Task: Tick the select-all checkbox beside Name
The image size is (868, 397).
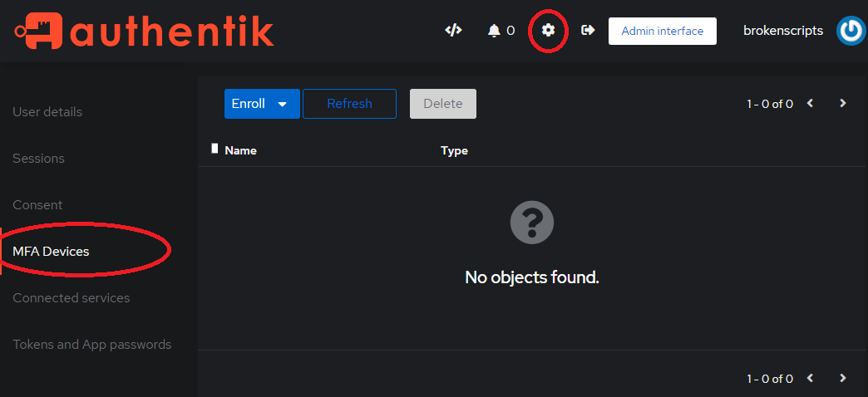Action: 215,148
